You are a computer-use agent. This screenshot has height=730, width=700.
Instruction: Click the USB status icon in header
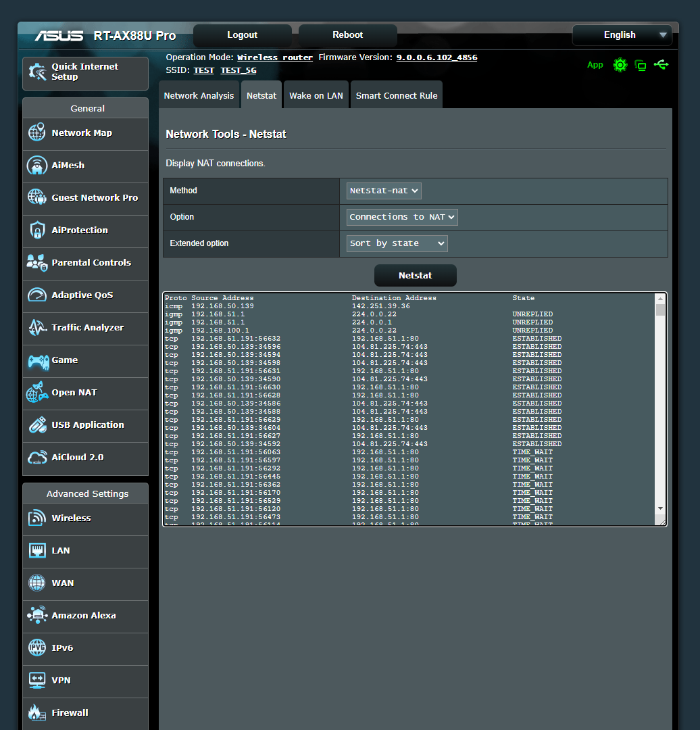click(x=661, y=65)
